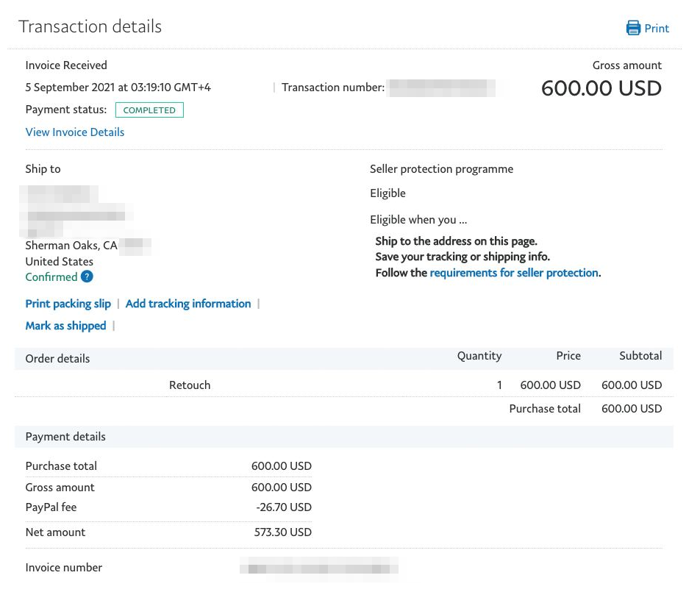Click the 5 September 2021 transaction date
This screenshot has height=603, width=700.
click(118, 88)
